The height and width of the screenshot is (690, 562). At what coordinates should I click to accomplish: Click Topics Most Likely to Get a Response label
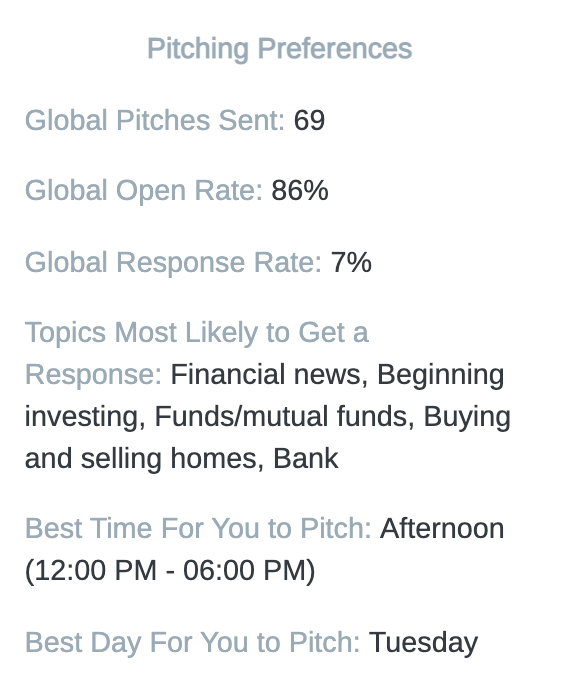(x=197, y=353)
